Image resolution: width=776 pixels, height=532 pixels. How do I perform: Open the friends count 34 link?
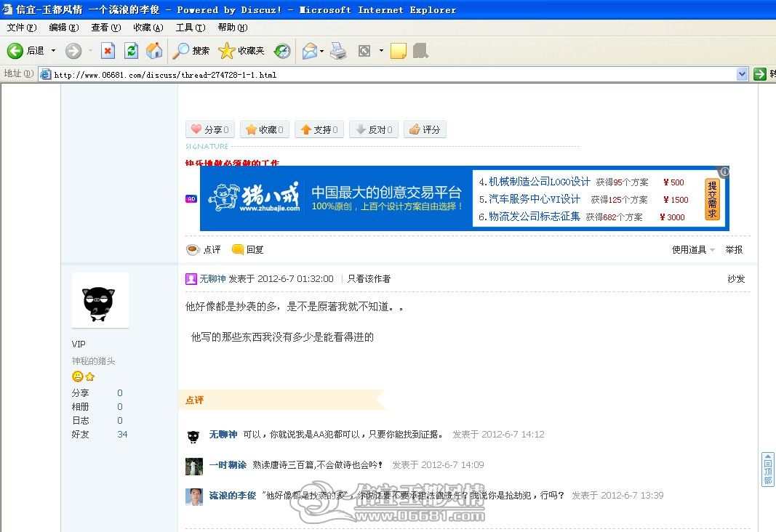(x=122, y=434)
